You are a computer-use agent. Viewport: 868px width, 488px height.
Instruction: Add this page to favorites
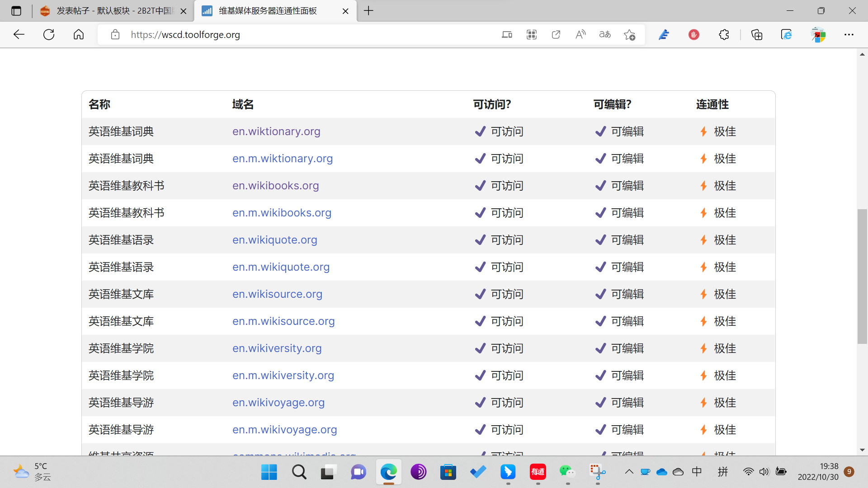click(x=629, y=34)
